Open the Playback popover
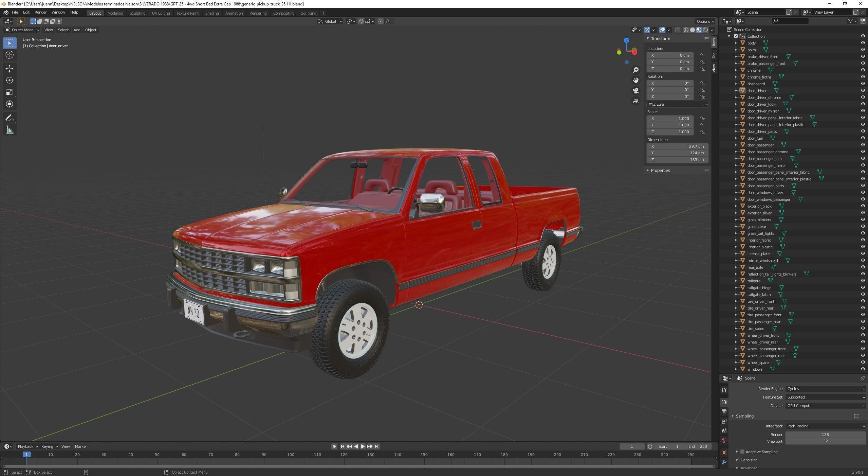The height and width of the screenshot is (476, 868). [27, 446]
